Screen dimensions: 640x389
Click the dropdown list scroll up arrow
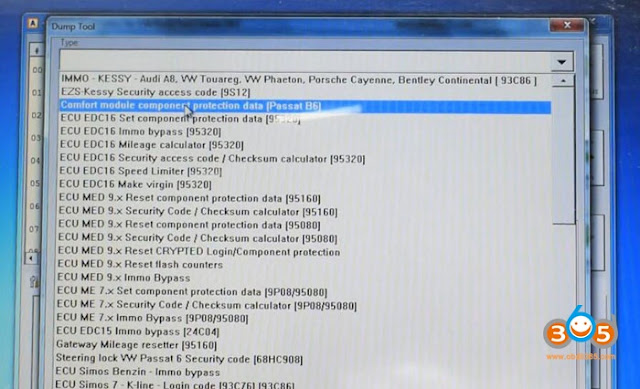click(563, 81)
